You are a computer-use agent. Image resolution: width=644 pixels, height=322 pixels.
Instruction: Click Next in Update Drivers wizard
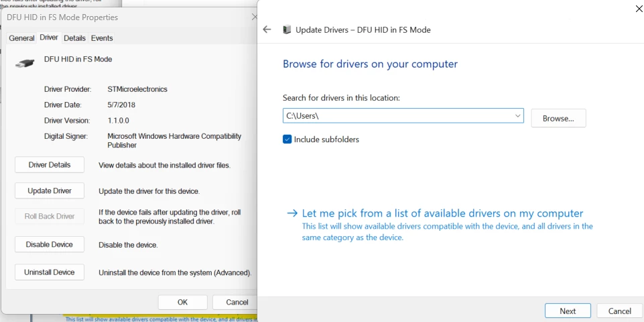pos(568,311)
